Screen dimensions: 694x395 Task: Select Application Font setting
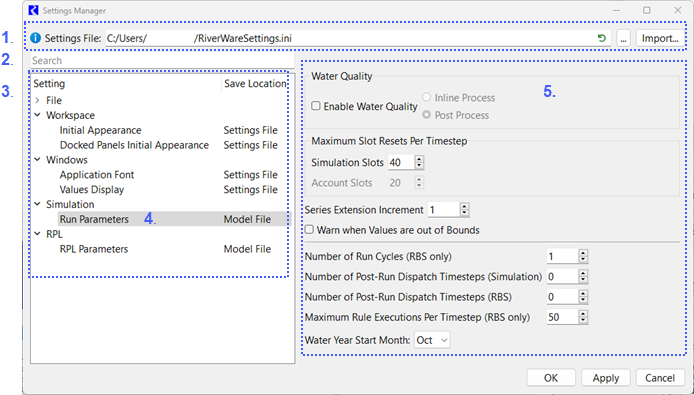pos(97,175)
